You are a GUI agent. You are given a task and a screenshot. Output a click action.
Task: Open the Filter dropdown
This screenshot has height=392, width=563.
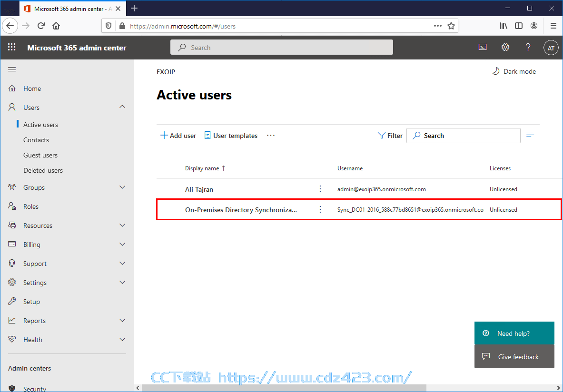390,135
